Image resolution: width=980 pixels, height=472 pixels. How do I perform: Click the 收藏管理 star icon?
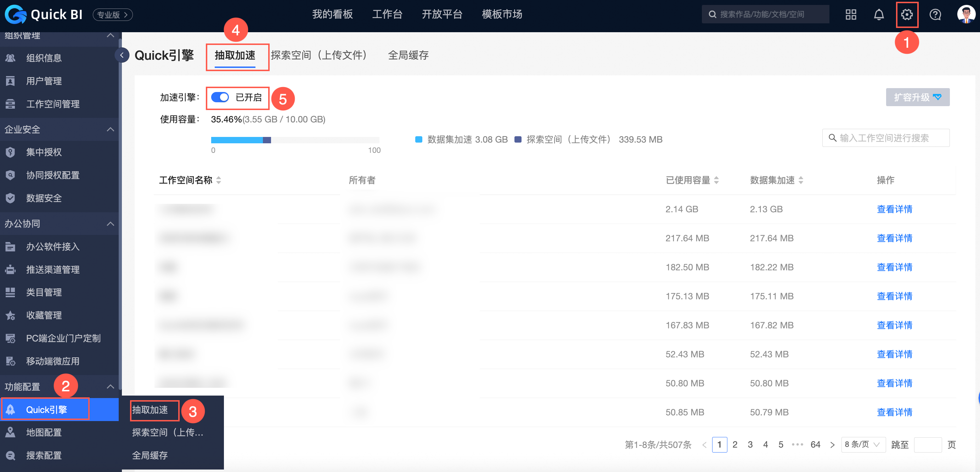coord(10,315)
